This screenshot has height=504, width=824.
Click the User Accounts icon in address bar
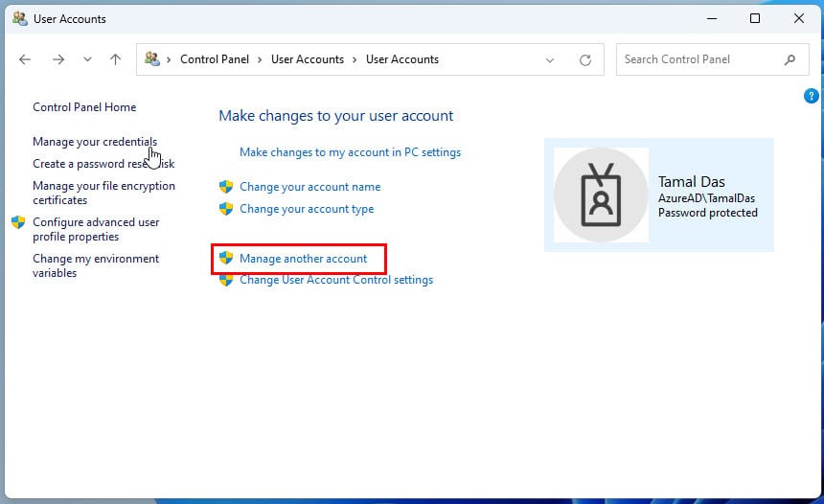coord(152,58)
